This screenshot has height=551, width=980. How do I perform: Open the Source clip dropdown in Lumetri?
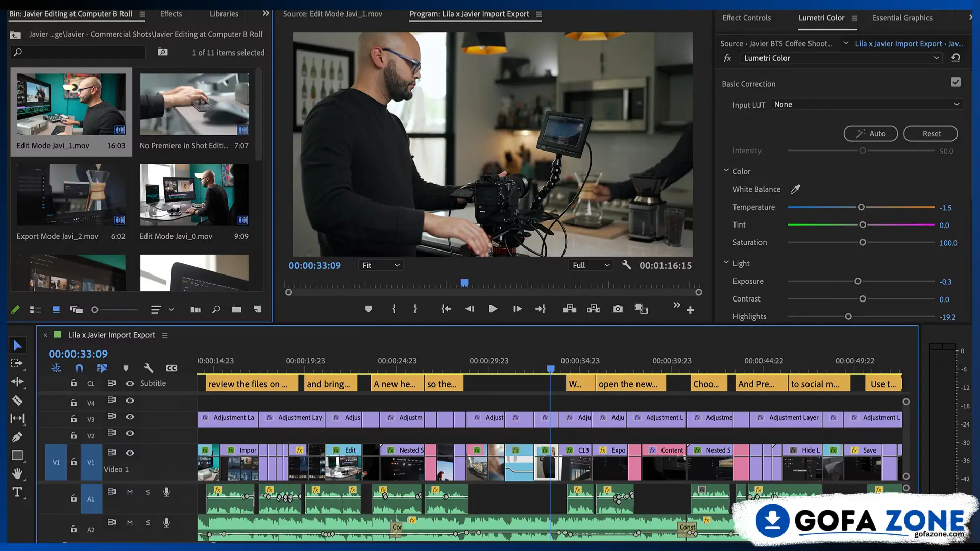pyautogui.click(x=846, y=43)
